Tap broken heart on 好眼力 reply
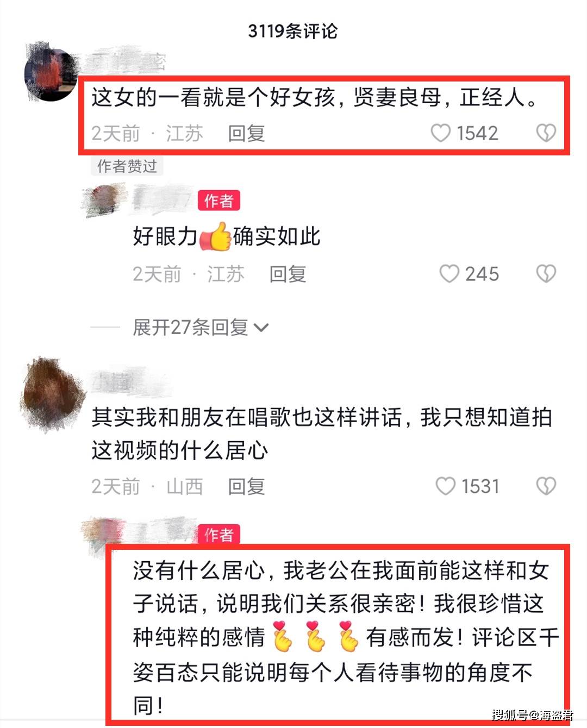This screenshot has width=587, height=728. coord(546,274)
